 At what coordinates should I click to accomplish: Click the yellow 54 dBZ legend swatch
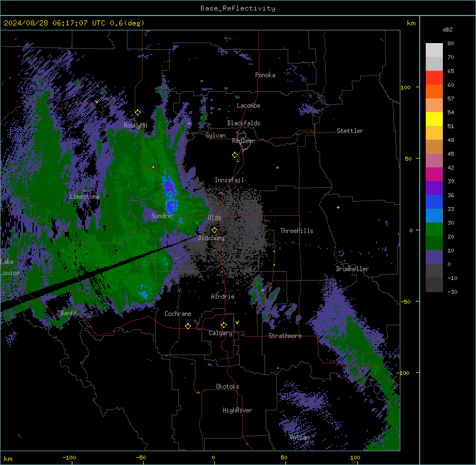[434, 119]
